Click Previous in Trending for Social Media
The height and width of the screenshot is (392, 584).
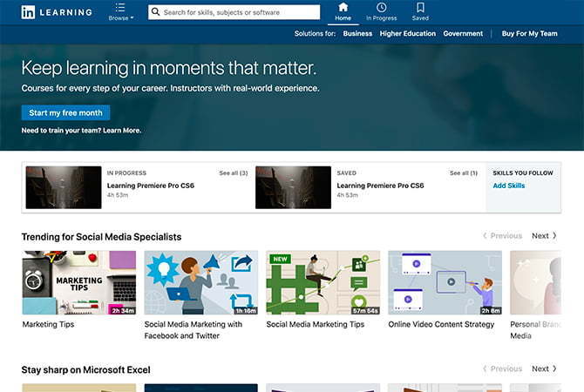[502, 236]
